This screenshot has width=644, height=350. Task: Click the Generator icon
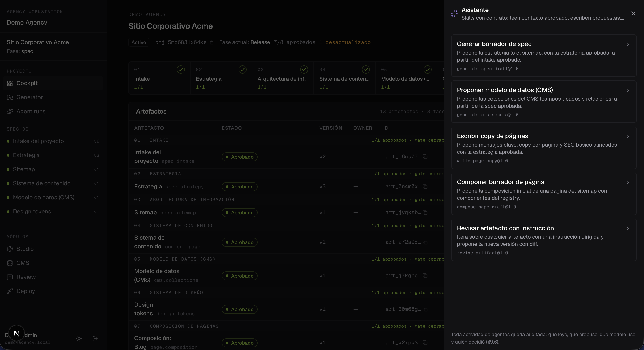[10, 97]
